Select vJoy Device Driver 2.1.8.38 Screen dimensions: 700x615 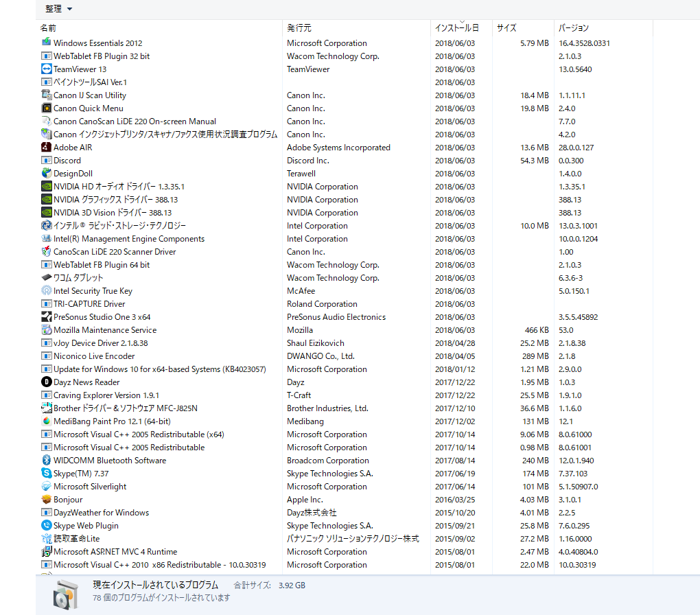coord(100,343)
